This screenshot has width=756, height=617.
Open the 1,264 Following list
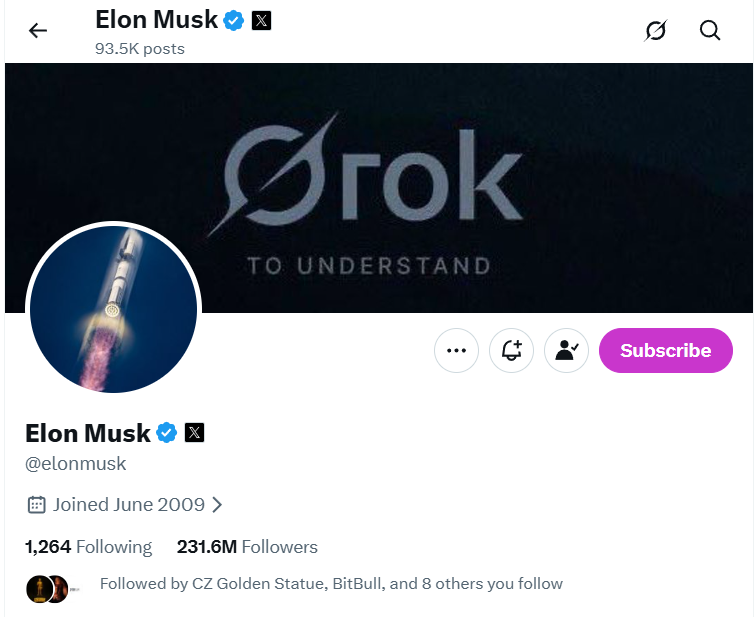[88, 547]
